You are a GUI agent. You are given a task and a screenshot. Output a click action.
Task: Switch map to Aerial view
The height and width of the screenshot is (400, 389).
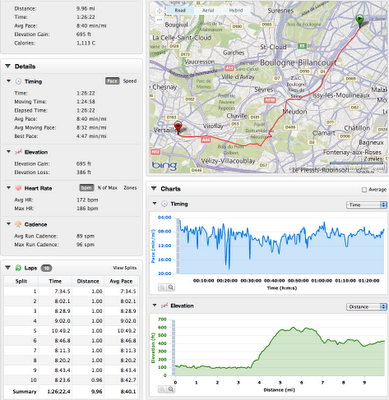[x=208, y=10]
